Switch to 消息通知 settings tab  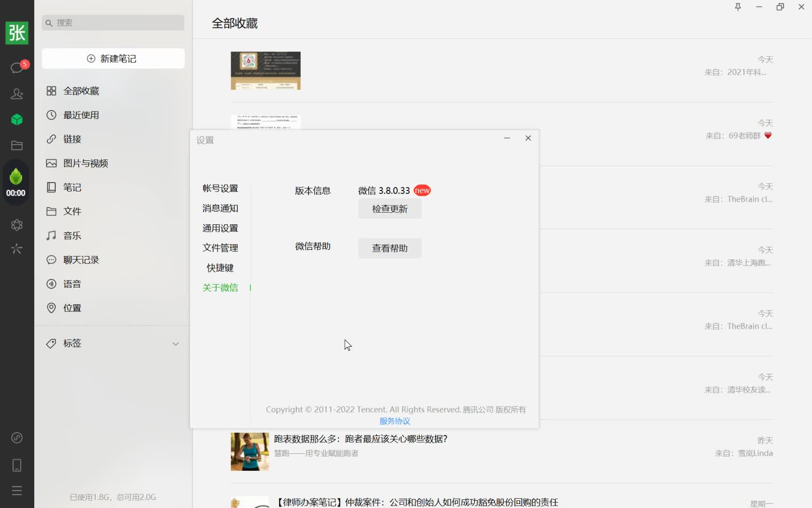point(220,208)
